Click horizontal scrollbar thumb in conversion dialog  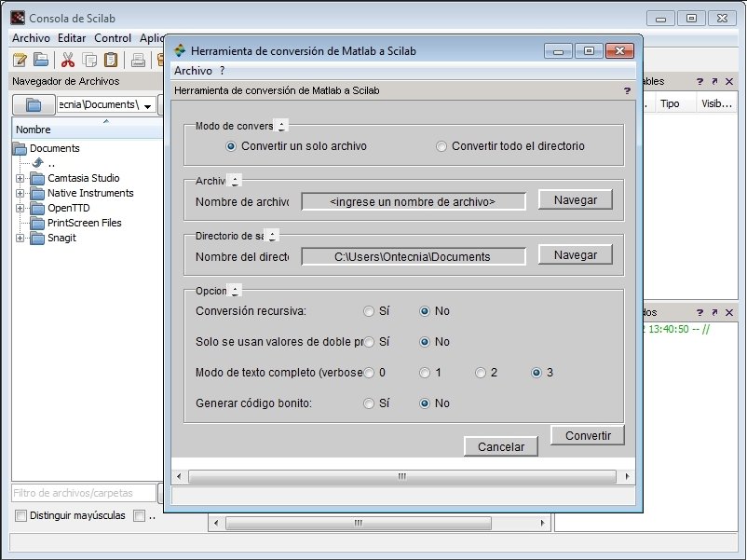[402, 476]
